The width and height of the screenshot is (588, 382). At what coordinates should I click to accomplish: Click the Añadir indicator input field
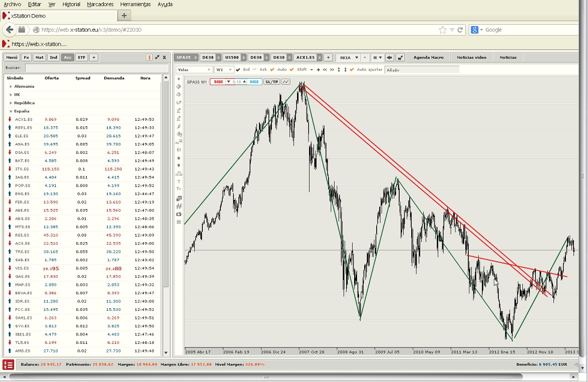coord(422,70)
